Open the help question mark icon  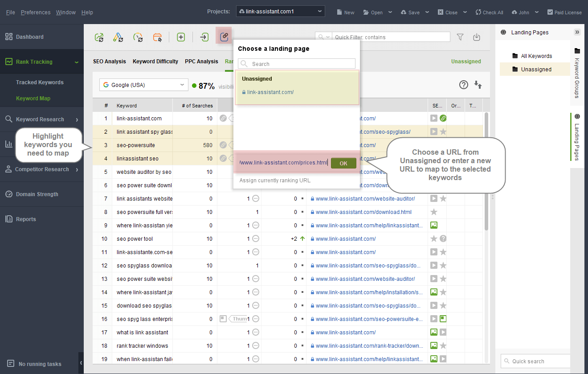tap(464, 85)
